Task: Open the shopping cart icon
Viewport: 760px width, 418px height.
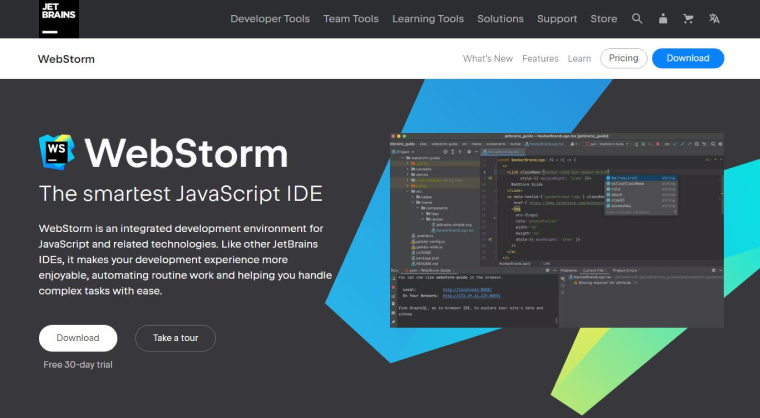Action: tap(688, 19)
